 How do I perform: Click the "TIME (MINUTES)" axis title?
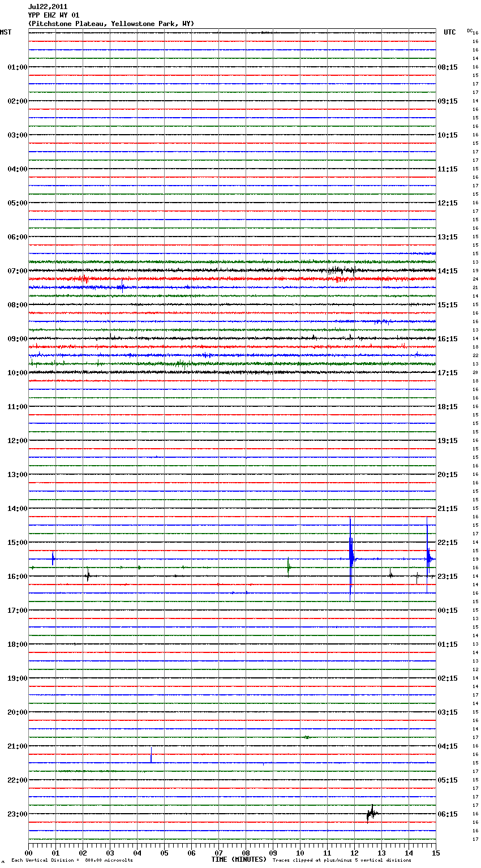click(x=239, y=860)
